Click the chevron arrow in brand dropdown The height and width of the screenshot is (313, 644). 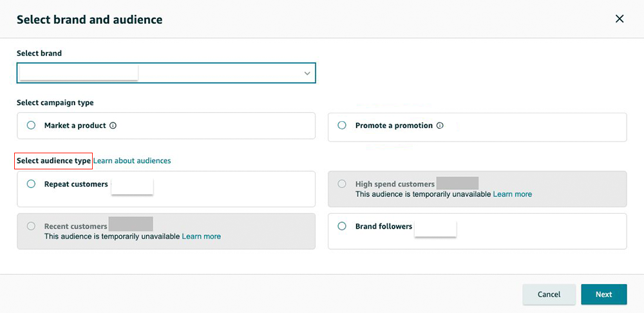pyautogui.click(x=307, y=74)
